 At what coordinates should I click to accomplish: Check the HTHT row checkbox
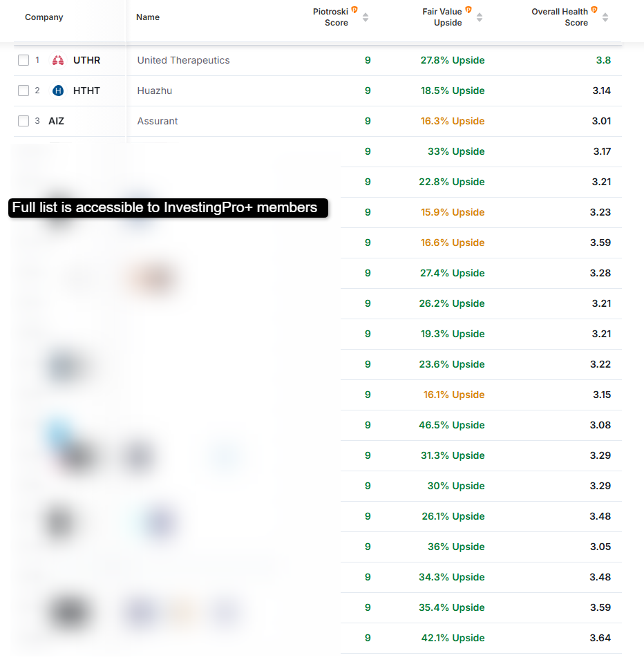pyautogui.click(x=23, y=91)
